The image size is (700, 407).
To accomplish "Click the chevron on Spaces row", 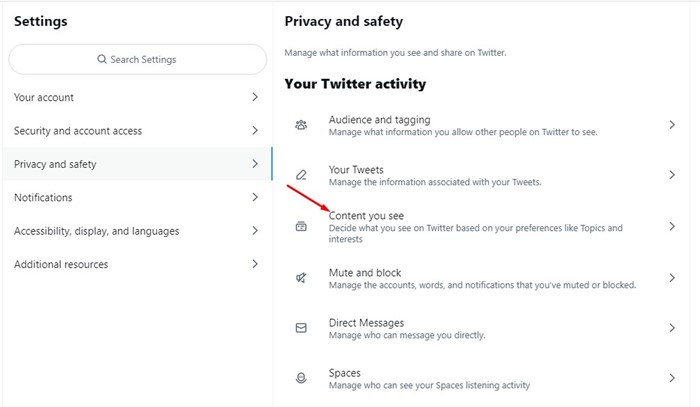I will (x=672, y=378).
